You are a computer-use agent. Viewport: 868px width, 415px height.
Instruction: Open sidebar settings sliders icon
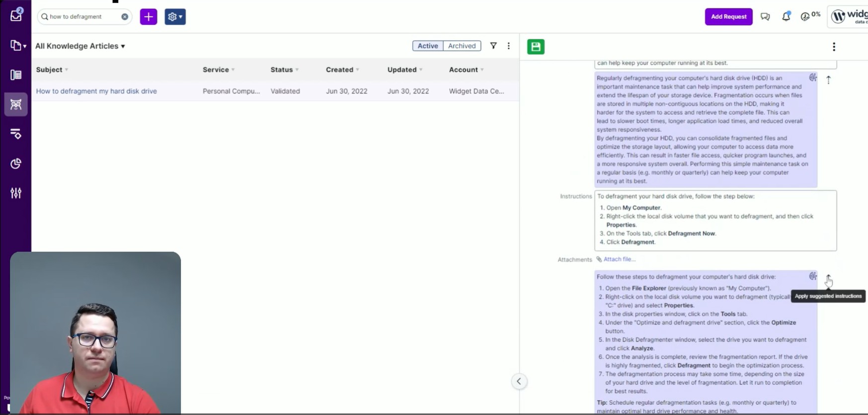tap(16, 193)
